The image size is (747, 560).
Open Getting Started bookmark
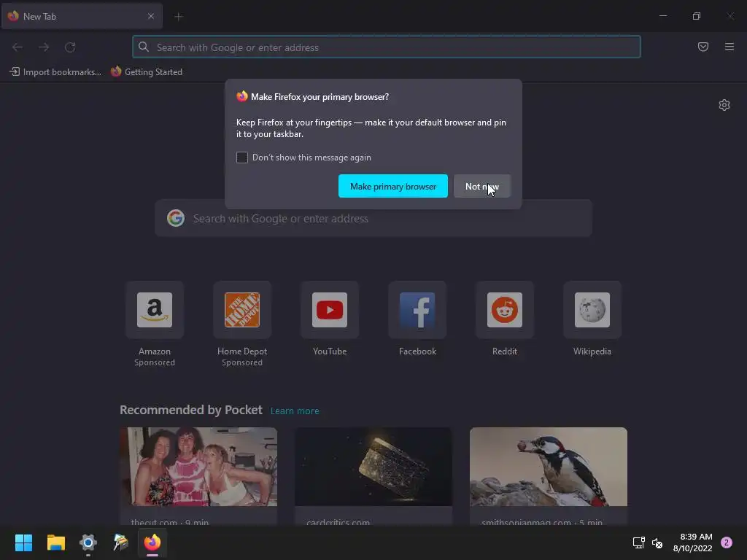point(147,72)
